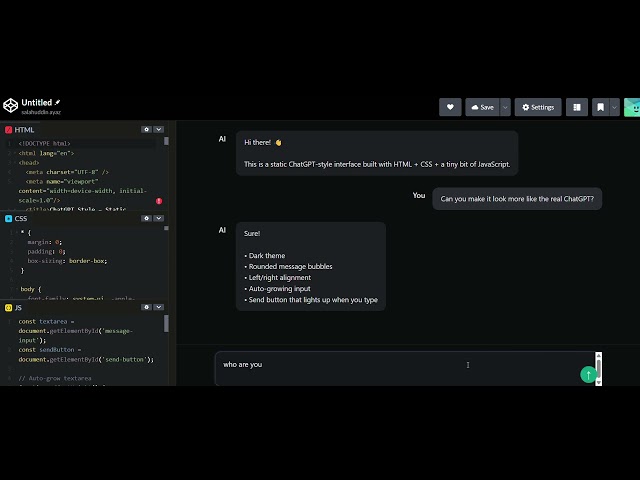Click the CodePen logo icon
Screen dimensions: 640x480
10,106
